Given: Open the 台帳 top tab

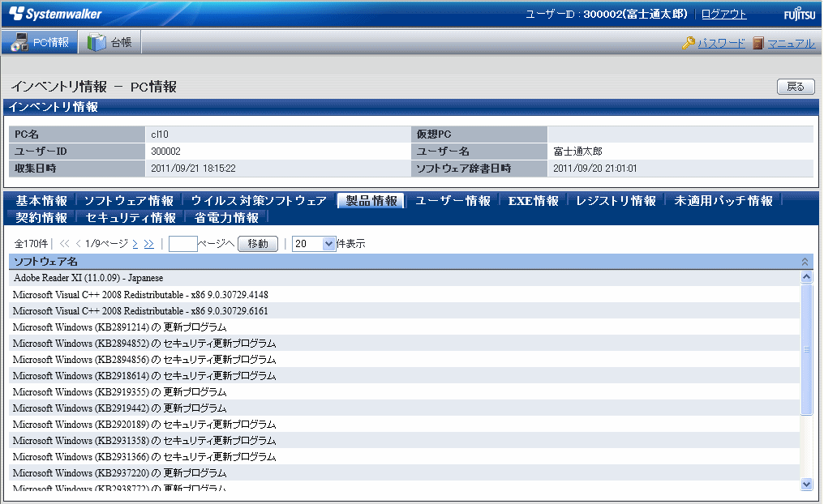Looking at the screenshot, I should 110,42.
